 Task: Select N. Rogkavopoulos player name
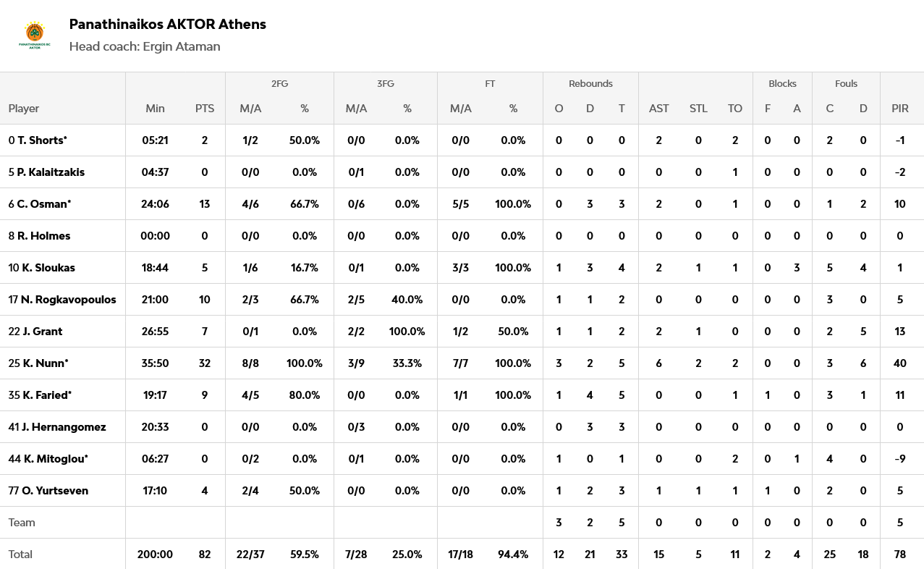(68, 300)
